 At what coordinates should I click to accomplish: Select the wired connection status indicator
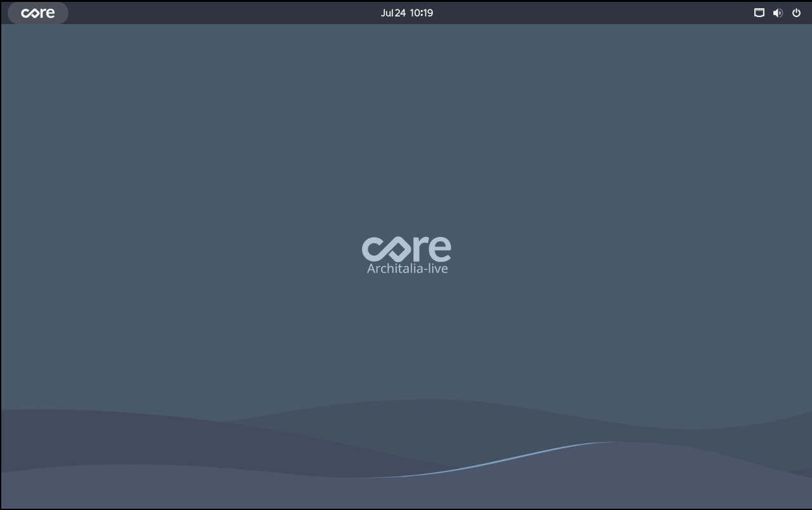(759, 13)
